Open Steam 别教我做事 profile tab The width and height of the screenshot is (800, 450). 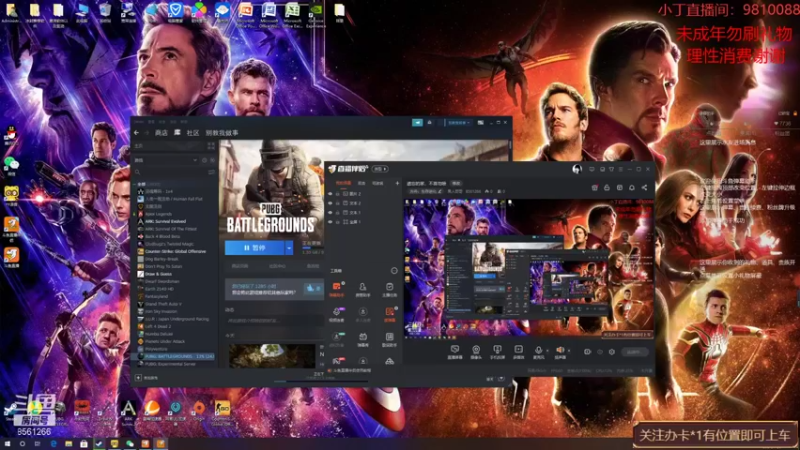click(x=222, y=133)
